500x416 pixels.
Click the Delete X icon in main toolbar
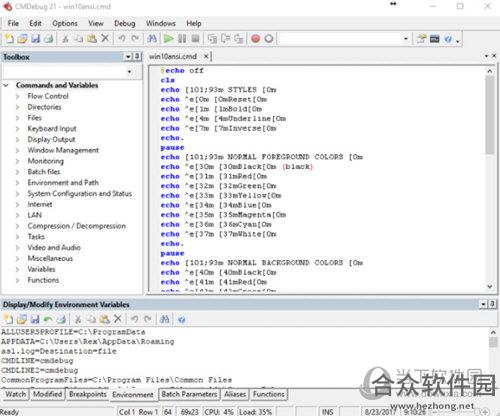point(105,39)
